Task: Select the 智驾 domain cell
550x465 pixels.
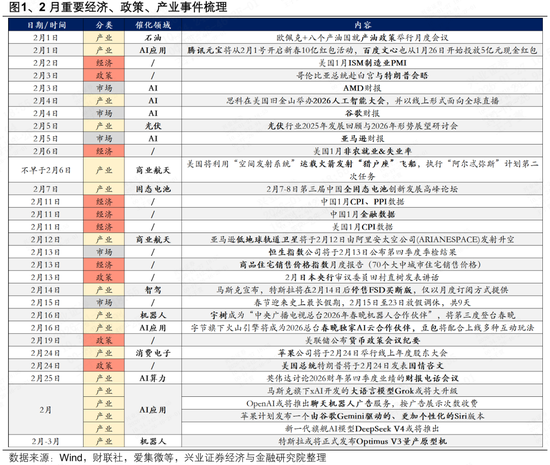Action: 153,290
